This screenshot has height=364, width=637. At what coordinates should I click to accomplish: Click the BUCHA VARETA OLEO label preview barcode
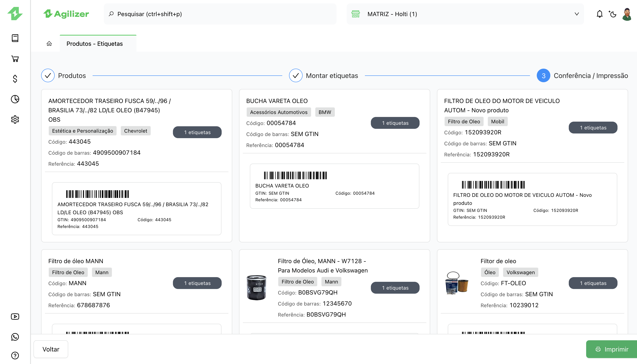point(295,175)
